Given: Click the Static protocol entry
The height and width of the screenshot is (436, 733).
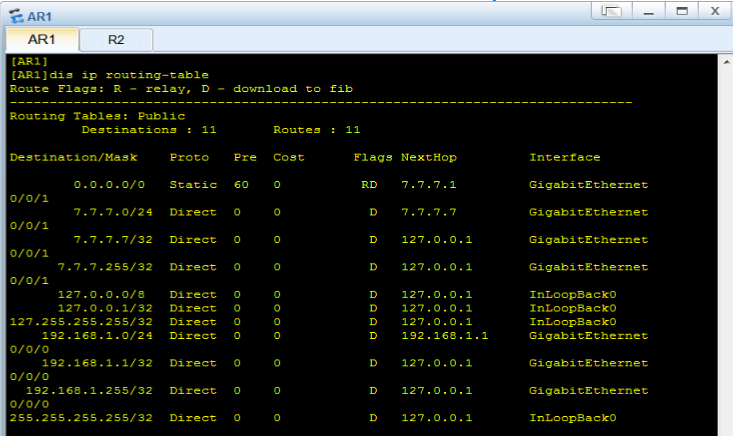Looking at the screenshot, I should (193, 185).
